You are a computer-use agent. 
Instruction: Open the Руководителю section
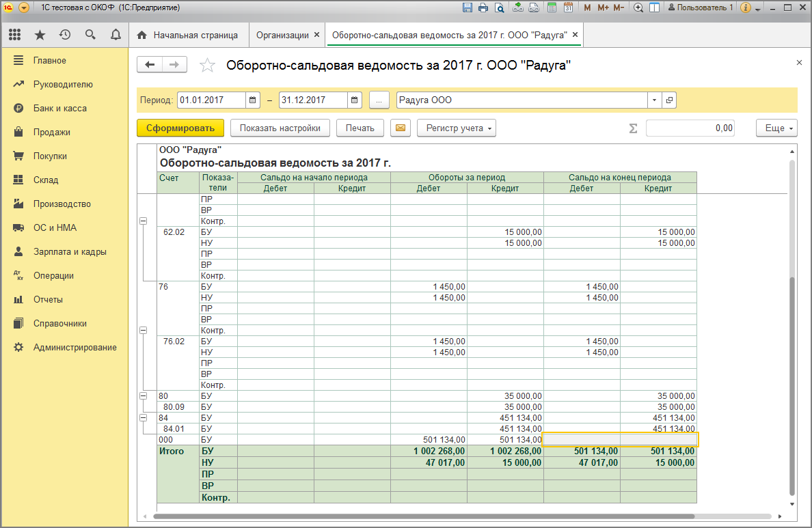point(65,85)
